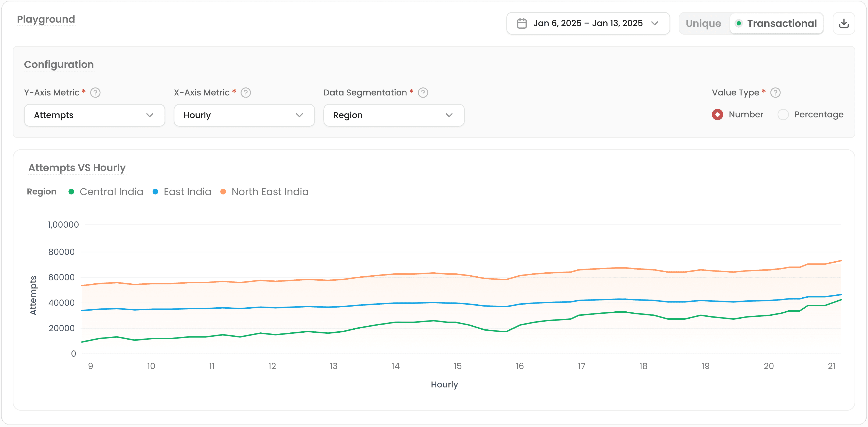Click North East India orange swatch
The image size is (868, 427).
tap(223, 192)
